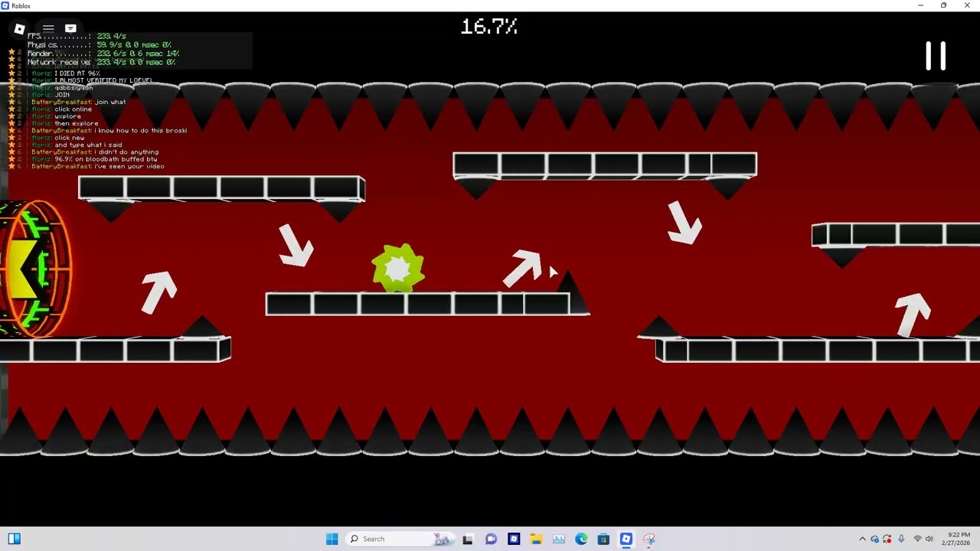Click the microphone tray icon
Viewport: 980px width, 551px height.
tap(901, 539)
